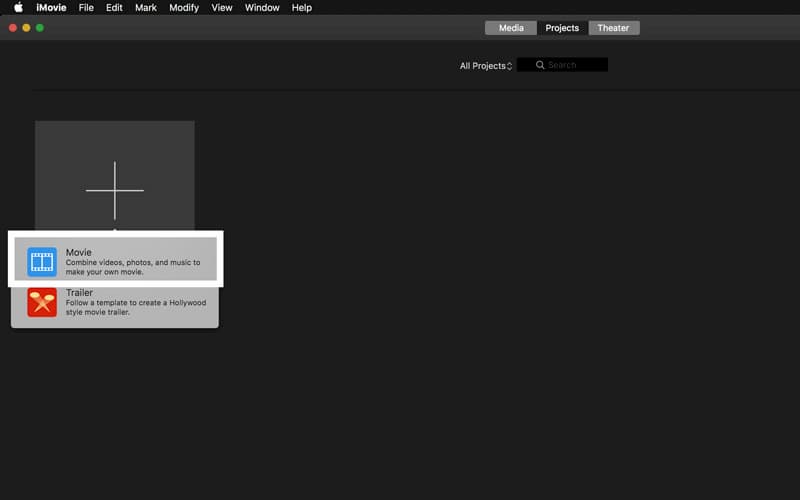Click the 'Trailer' title text
800x500 pixels.
pyautogui.click(x=79, y=292)
